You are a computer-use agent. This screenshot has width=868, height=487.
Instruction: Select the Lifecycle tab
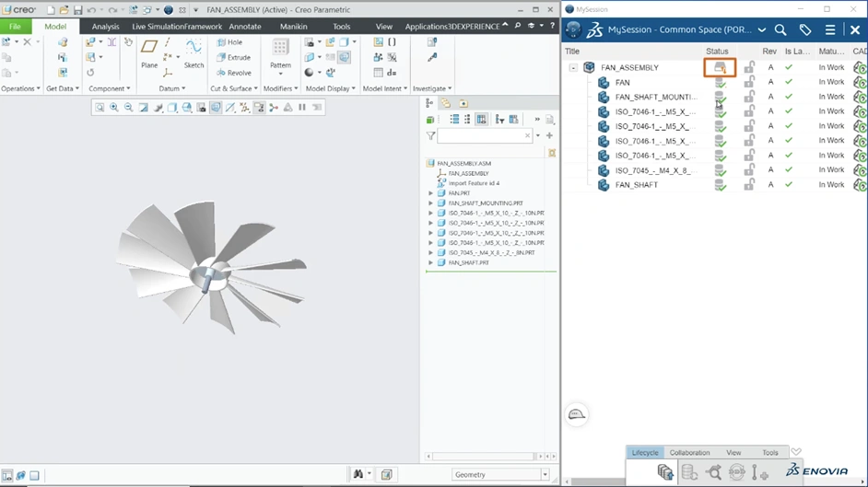pyautogui.click(x=645, y=452)
